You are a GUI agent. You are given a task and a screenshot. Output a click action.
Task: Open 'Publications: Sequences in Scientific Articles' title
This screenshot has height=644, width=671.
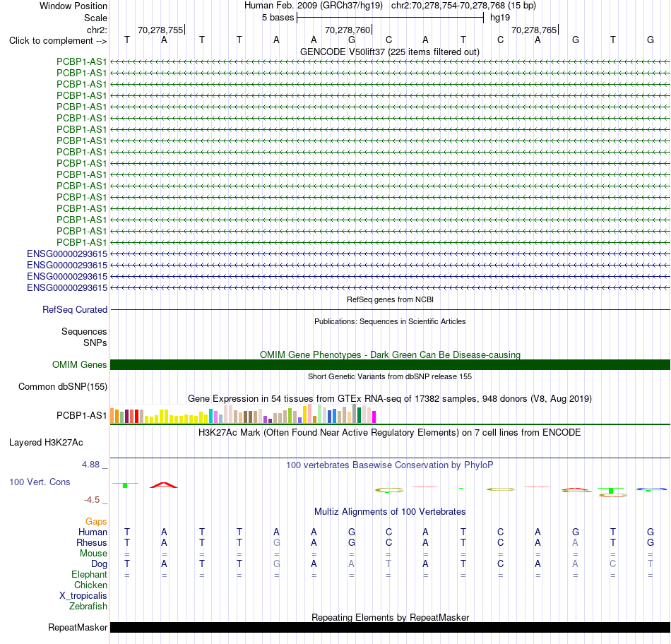(x=390, y=321)
